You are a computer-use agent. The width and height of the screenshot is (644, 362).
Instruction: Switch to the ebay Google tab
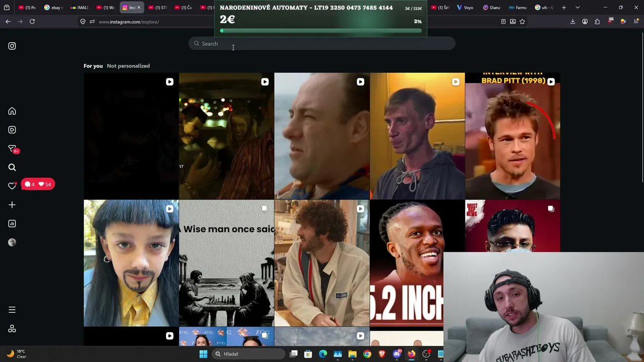[53, 8]
